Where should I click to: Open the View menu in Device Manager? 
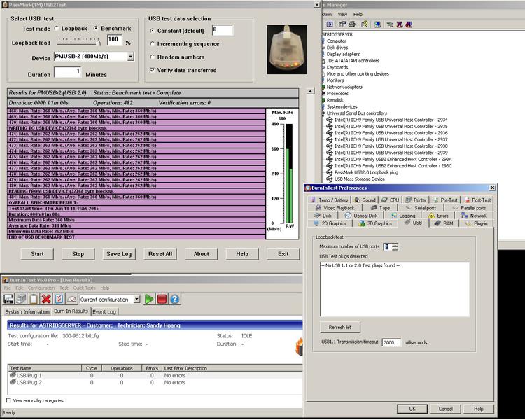pyautogui.click(x=342, y=15)
